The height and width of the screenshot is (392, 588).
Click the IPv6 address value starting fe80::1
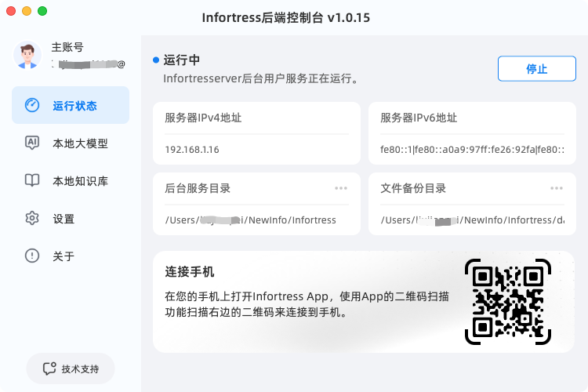472,150
